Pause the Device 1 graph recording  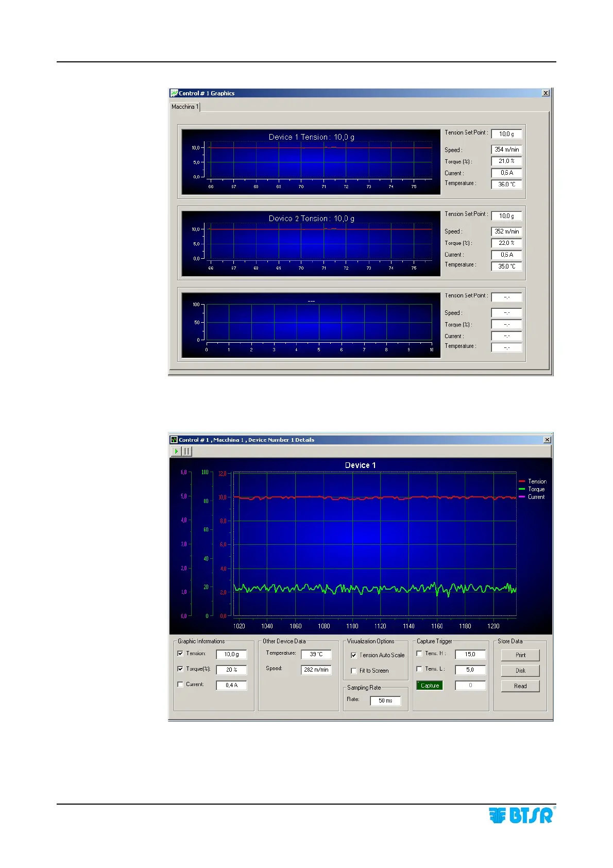click(x=186, y=451)
